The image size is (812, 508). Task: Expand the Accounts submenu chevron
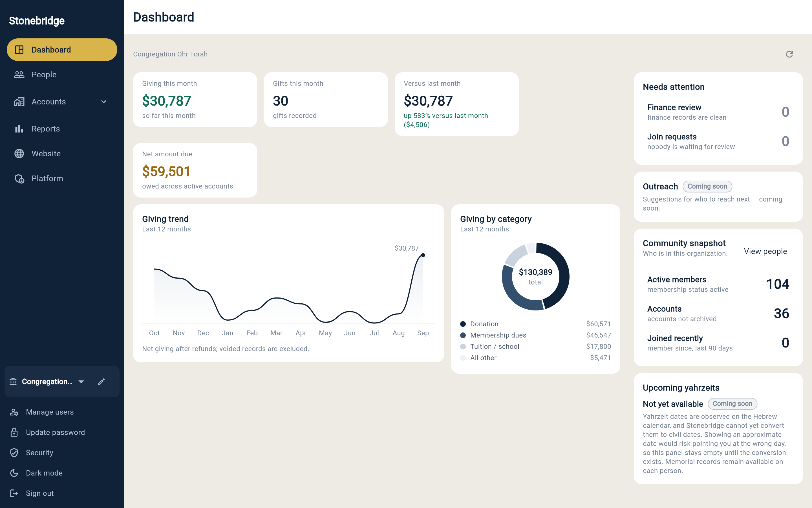pyautogui.click(x=104, y=102)
